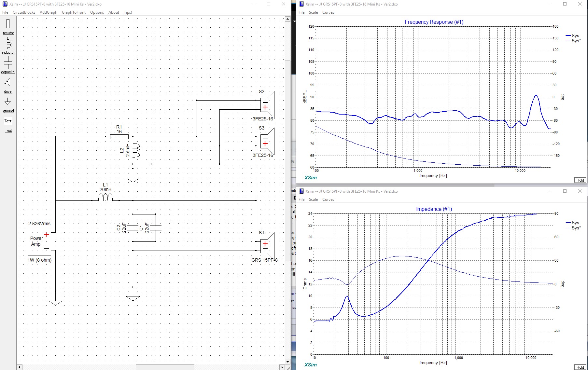Click the Frequency Response (#1) graph title
The height and width of the screenshot is (370, 588).
tap(434, 22)
